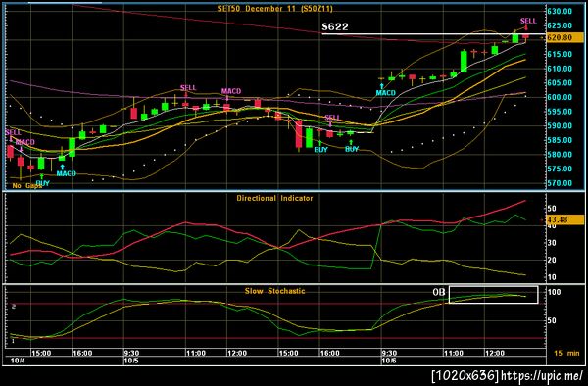
Task: Click the 10/6 date label
Action: [388, 361]
